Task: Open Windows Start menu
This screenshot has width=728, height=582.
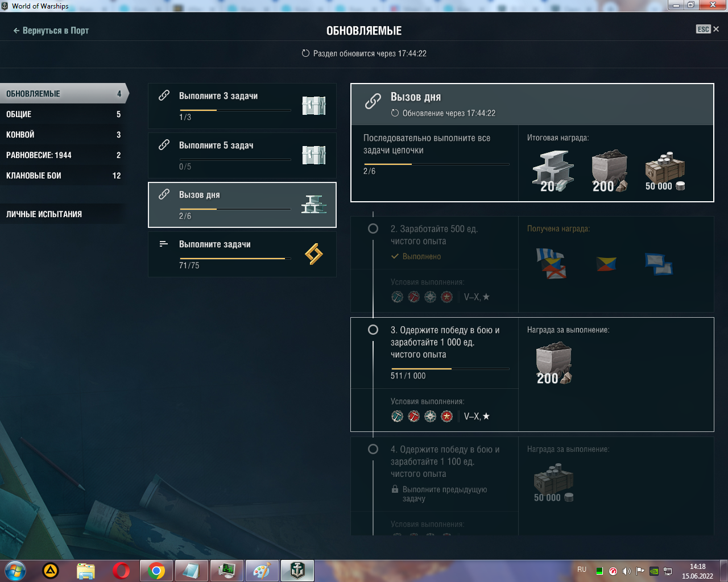Action: point(15,571)
